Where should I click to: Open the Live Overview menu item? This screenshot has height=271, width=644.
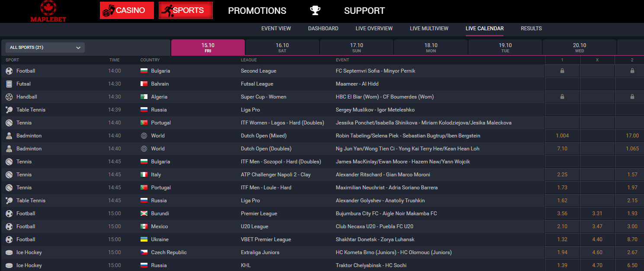pyautogui.click(x=374, y=29)
